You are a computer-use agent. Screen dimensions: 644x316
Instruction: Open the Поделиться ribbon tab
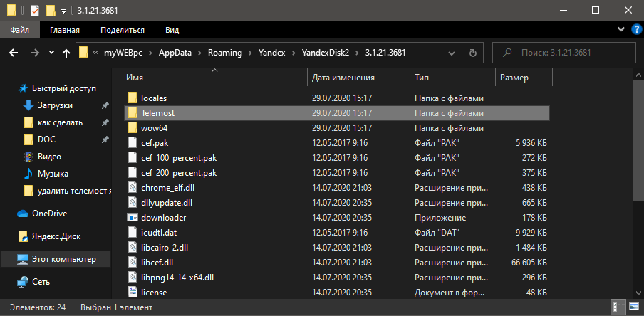123,30
